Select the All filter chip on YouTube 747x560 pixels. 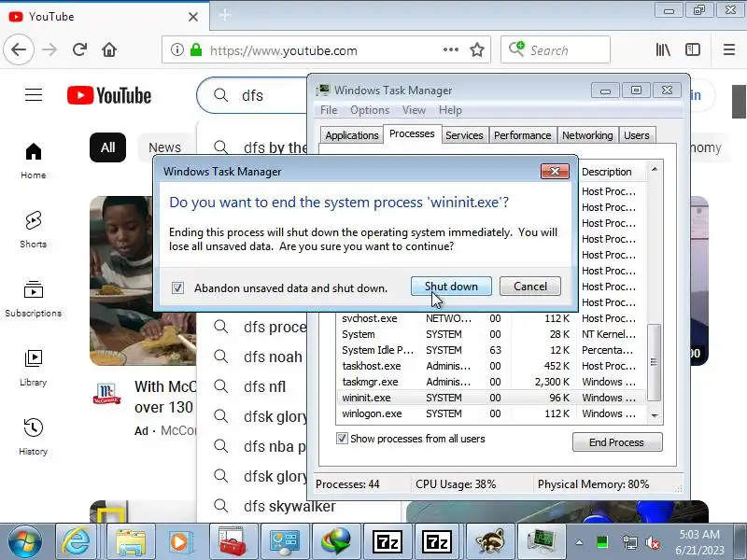click(x=107, y=147)
